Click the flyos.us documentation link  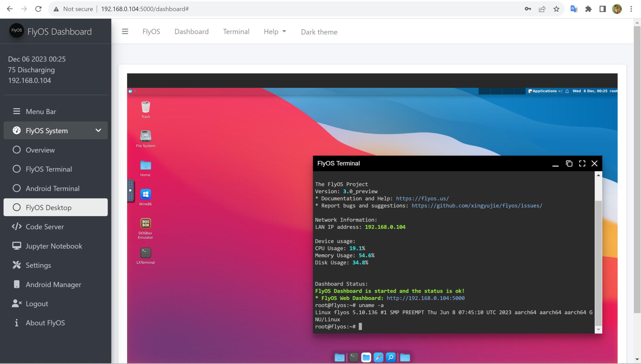click(x=422, y=199)
